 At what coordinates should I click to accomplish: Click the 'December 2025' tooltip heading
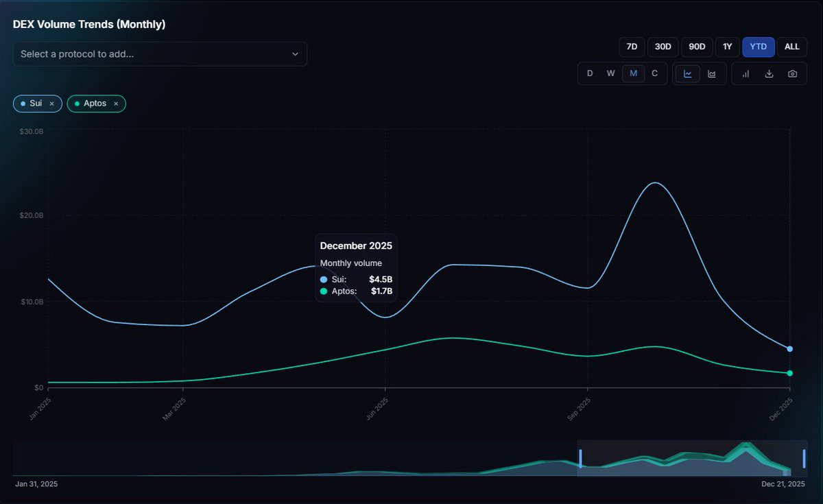[356, 246]
